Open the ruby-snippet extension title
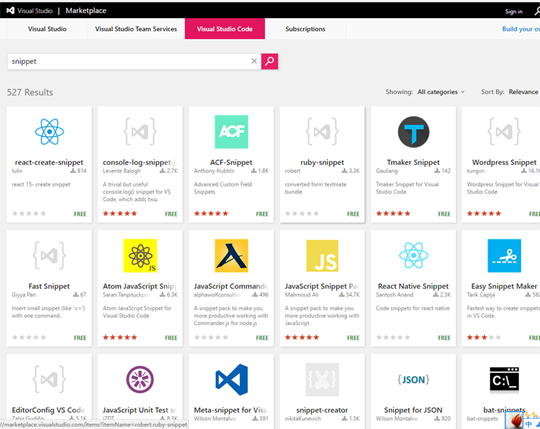Viewport: 540px width, 429px height. (x=322, y=162)
